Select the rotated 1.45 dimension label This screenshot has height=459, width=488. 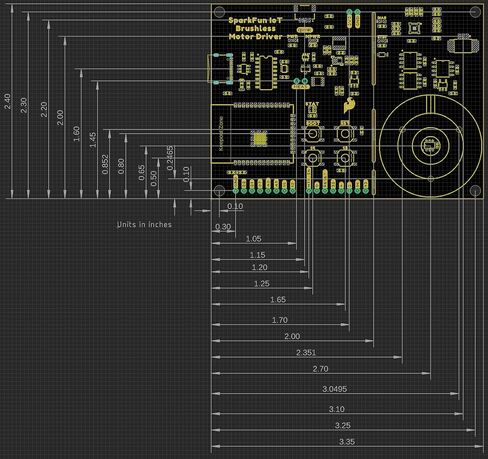coord(93,140)
